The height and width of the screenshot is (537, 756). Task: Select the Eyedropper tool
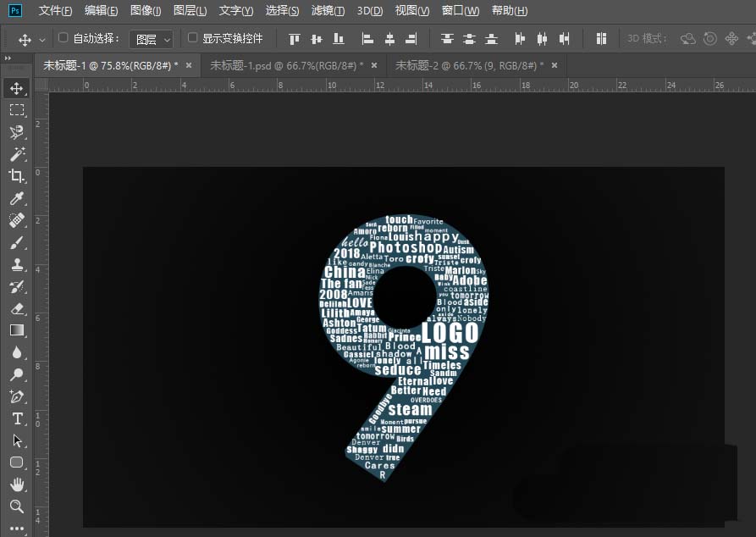(x=17, y=198)
